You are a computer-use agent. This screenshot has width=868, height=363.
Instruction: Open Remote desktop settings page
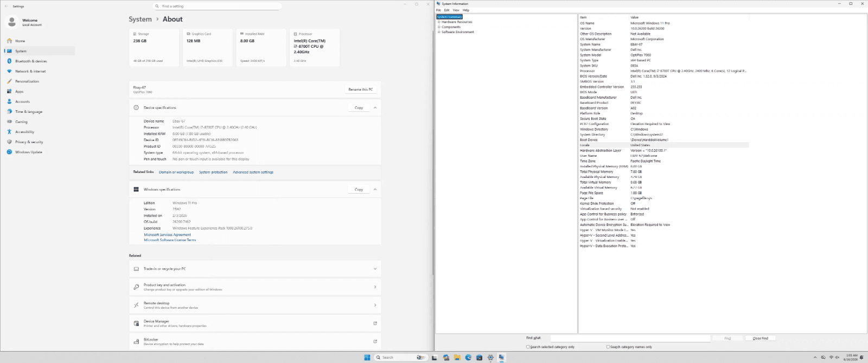pos(255,305)
